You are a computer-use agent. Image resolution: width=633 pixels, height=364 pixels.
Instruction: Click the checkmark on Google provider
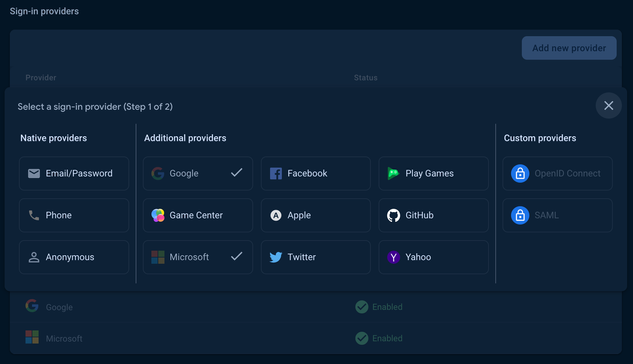tap(237, 173)
